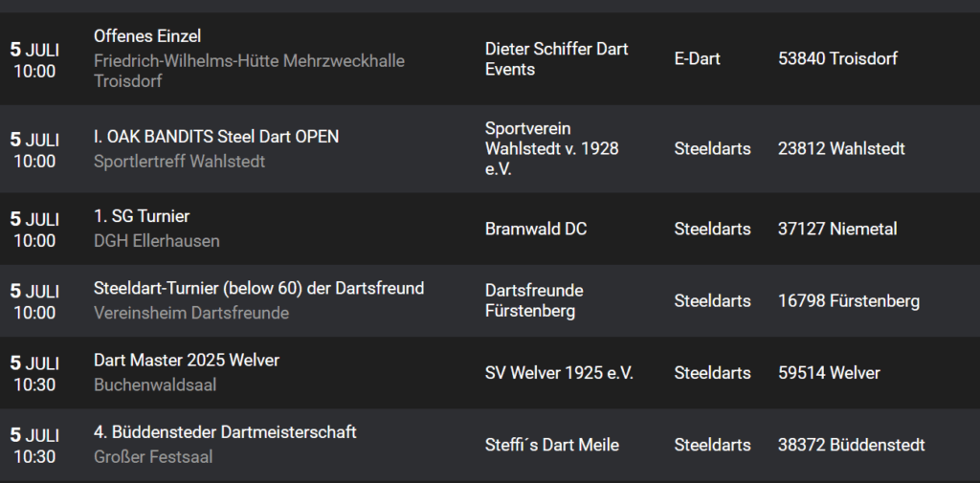Select location 16798 Fürstenberg
This screenshot has height=483, width=980.
point(849,301)
